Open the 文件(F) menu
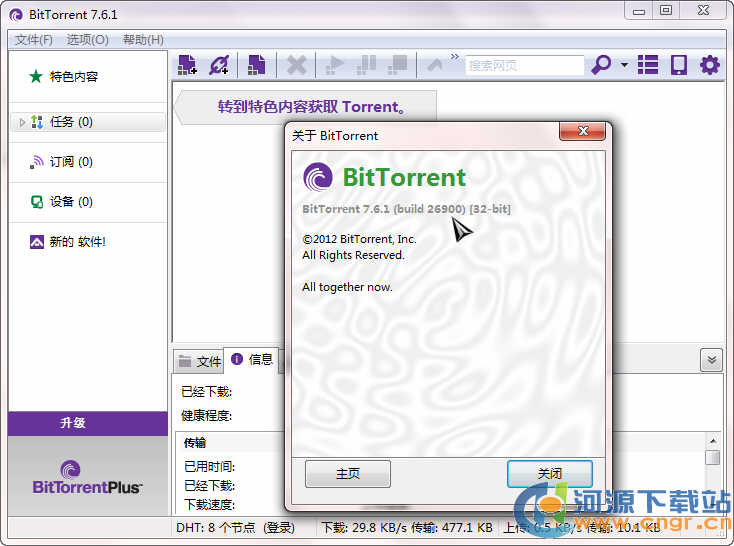Screen dimensions: 734x546 34,40
